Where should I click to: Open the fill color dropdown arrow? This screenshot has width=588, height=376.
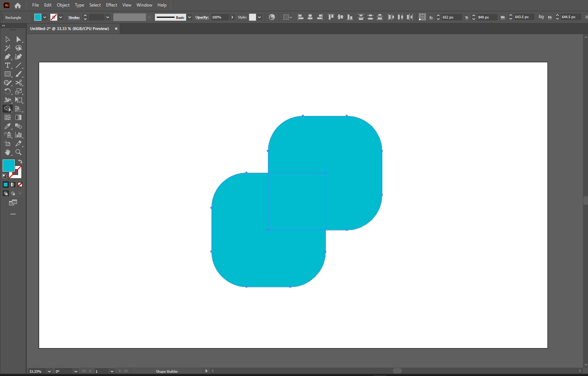click(45, 17)
